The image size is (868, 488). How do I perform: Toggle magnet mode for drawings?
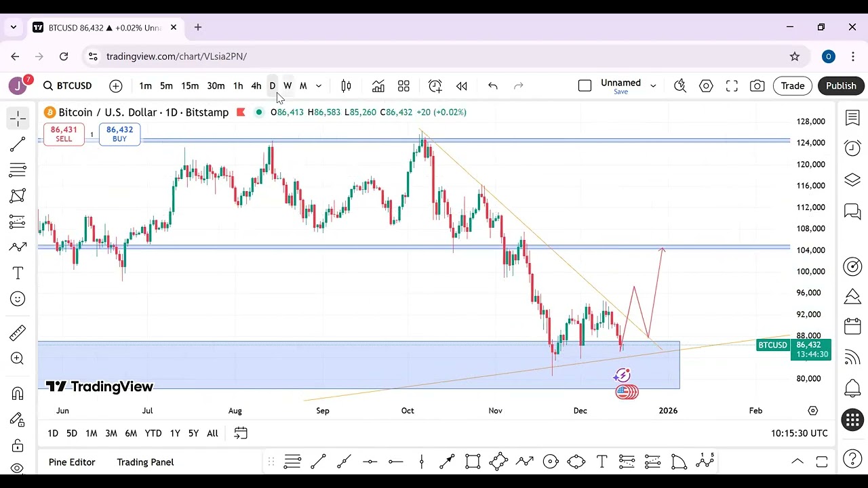(x=18, y=394)
